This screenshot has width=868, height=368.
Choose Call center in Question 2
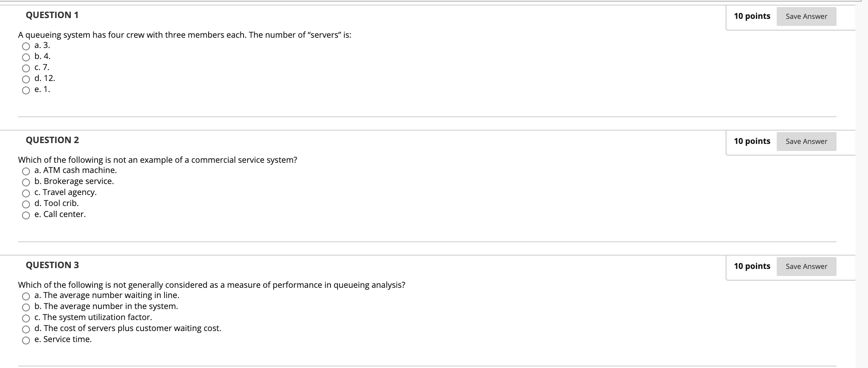click(x=25, y=215)
